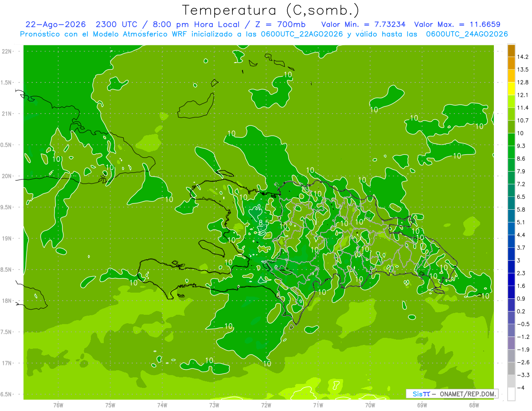Click the "5.8" color scale value

(x=521, y=209)
